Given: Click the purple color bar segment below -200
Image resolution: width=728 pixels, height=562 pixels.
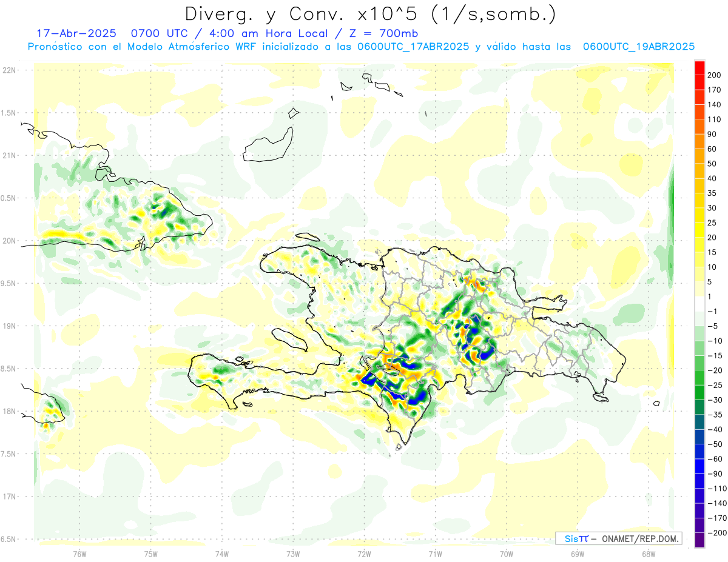Looking at the screenshot, I should [699, 540].
